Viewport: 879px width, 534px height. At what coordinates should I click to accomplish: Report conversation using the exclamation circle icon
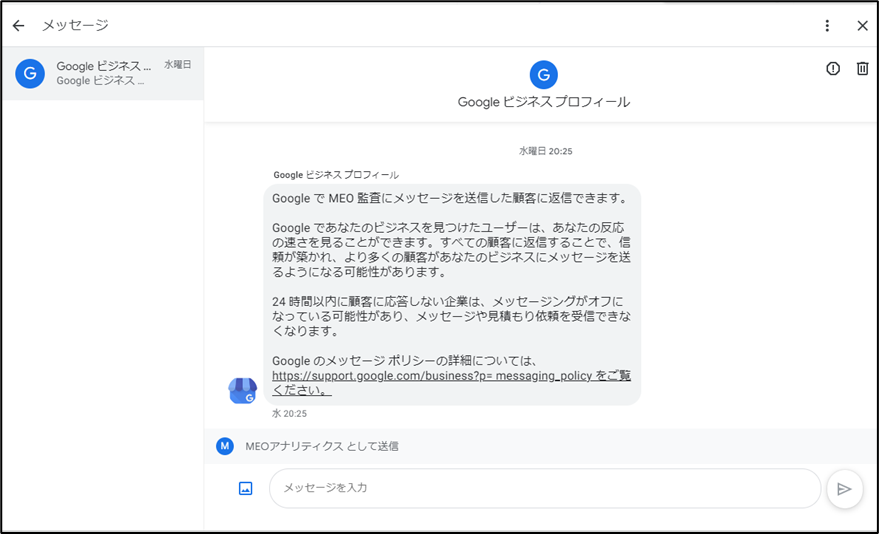click(832, 68)
